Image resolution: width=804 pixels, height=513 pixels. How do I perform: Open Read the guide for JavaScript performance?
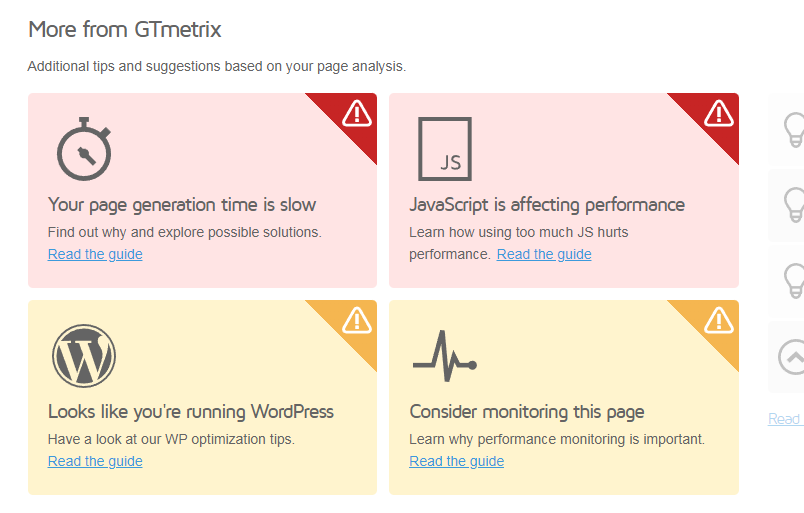(544, 254)
